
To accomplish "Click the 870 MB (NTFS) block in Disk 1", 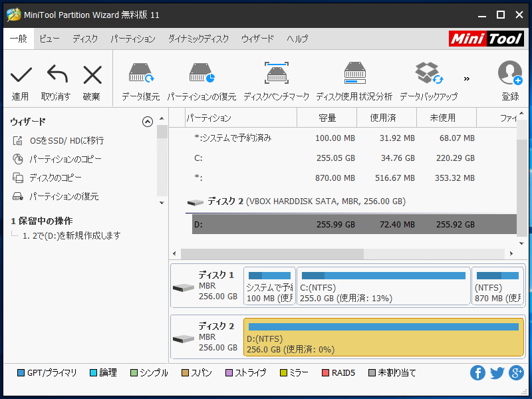I will [x=497, y=286].
